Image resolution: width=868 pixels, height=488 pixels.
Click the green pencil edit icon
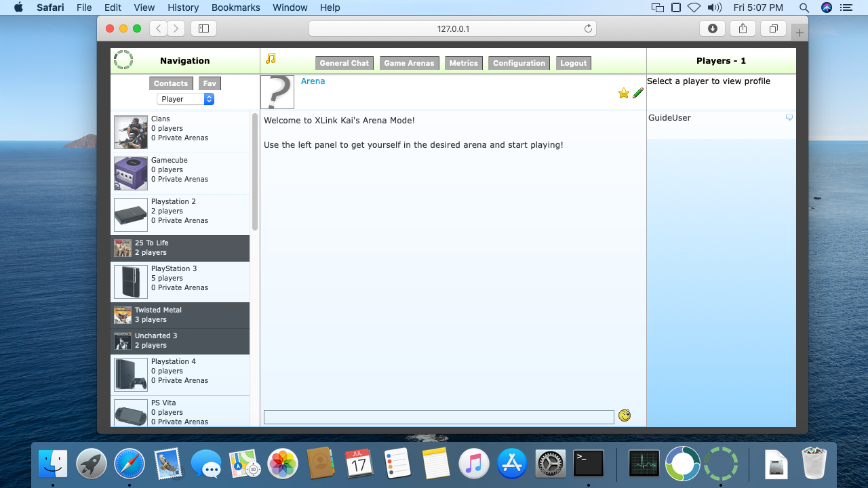(x=638, y=94)
